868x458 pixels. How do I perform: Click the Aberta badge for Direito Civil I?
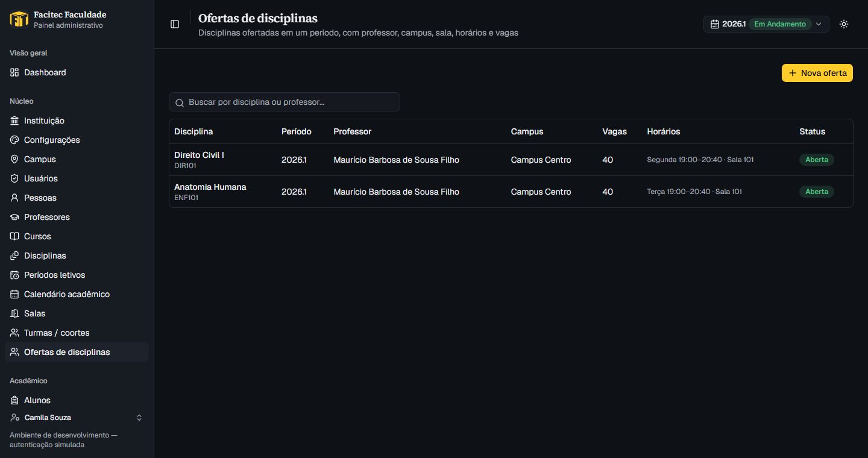(817, 160)
